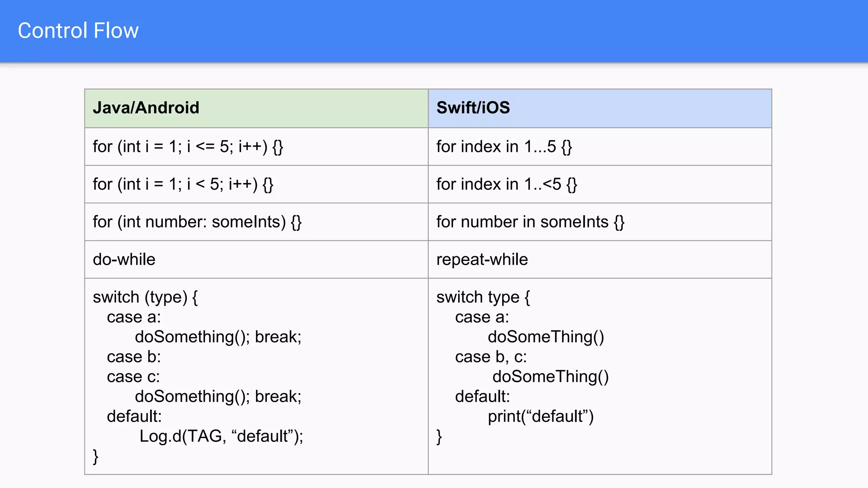Select the "print(“default”)" line
The width and height of the screenshot is (868, 488).
tap(540, 416)
